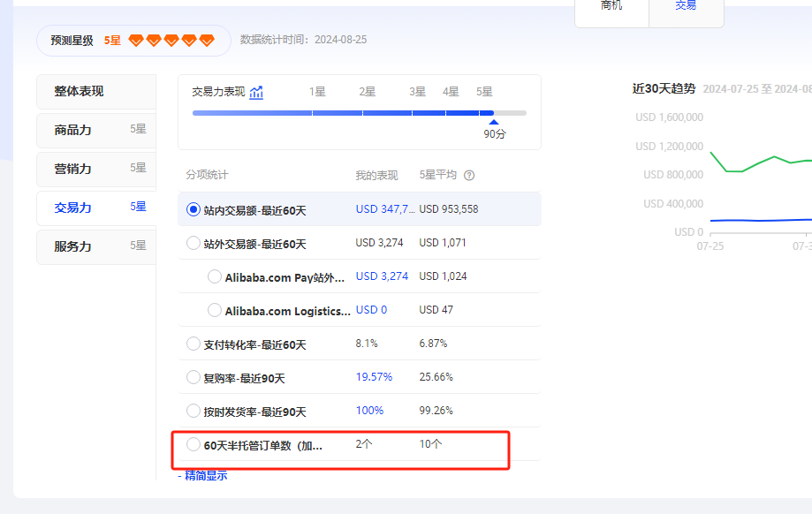This screenshot has width=812, height=514.
Task: Open the 服务力 section in sidebar
Action: tap(96, 246)
